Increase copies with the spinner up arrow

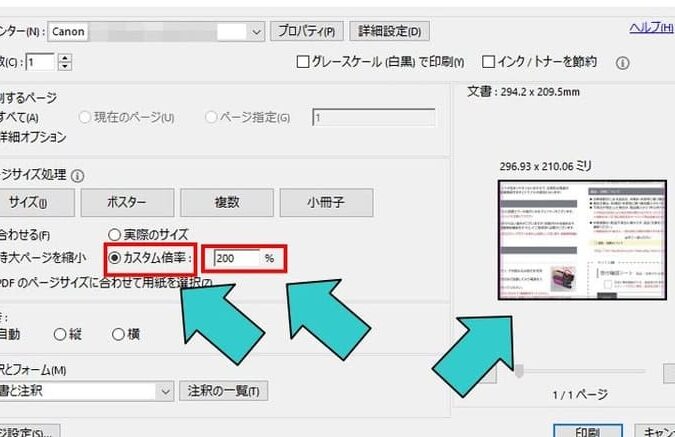[65, 58]
